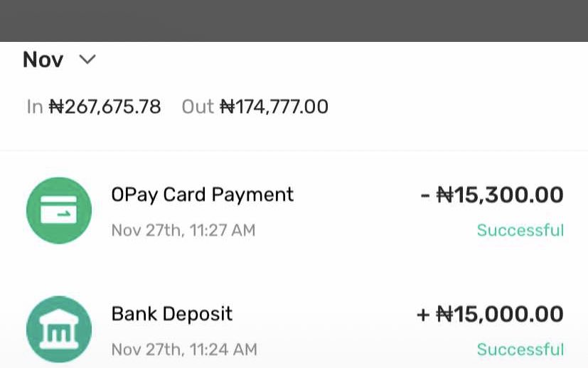Expand the Nov month dropdown chevron
Screen dimensions: 588x368
click(x=87, y=60)
